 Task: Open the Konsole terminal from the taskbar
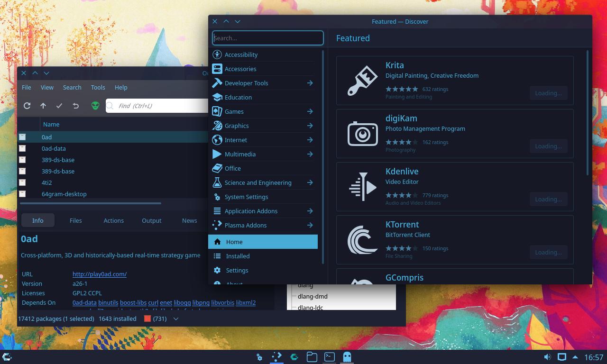pos(330,357)
